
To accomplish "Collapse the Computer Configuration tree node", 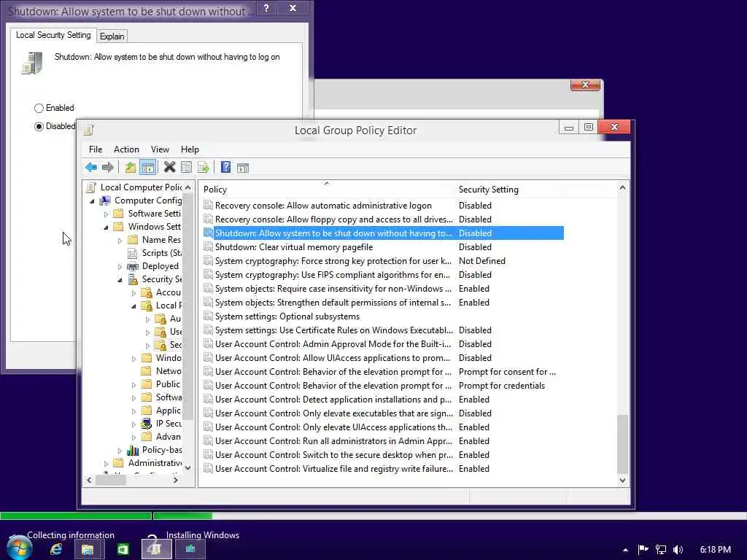I will [93, 201].
